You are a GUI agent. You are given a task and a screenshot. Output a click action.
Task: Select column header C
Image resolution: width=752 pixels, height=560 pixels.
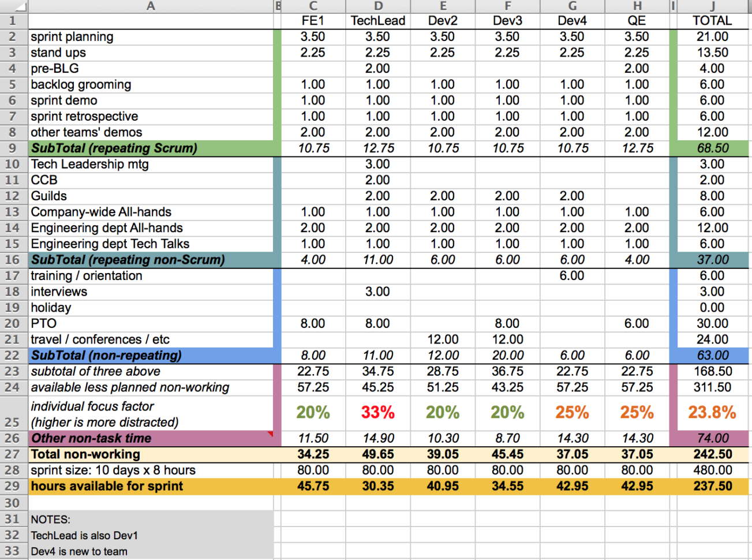[312, 6]
